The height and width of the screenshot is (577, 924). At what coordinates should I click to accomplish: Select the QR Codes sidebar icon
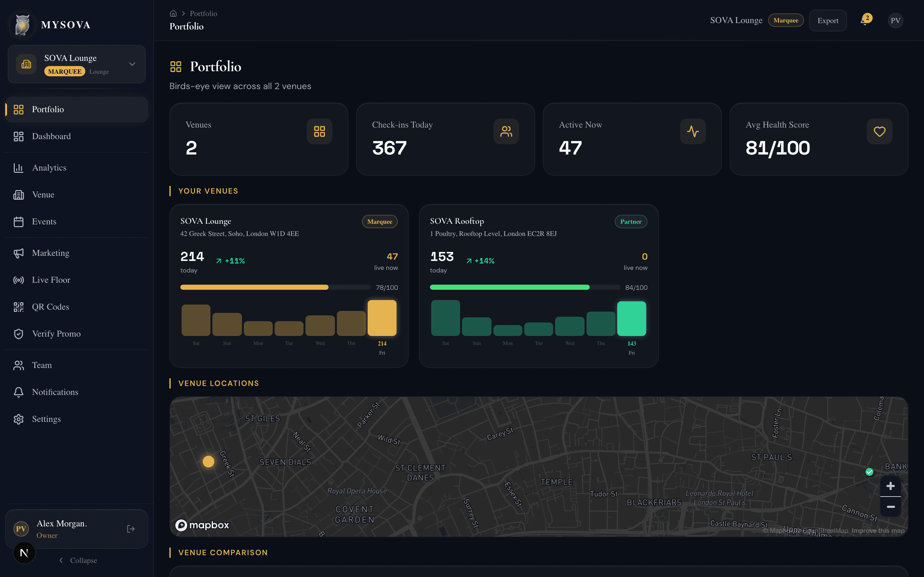click(x=18, y=306)
